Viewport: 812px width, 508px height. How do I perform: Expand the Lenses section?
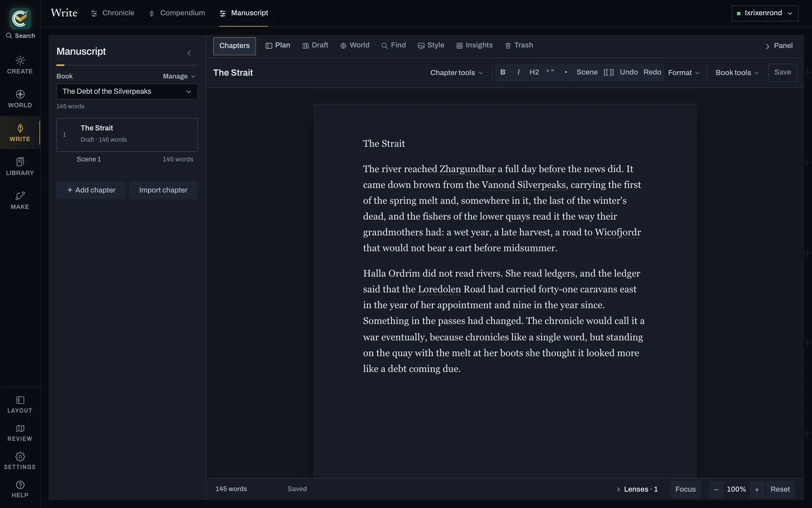637,489
